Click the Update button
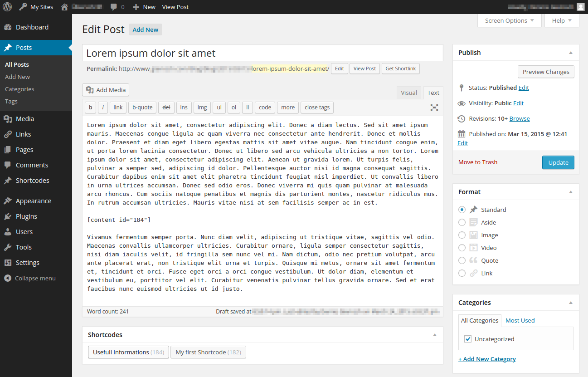This screenshot has width=588, height=377. click(558, 162)
